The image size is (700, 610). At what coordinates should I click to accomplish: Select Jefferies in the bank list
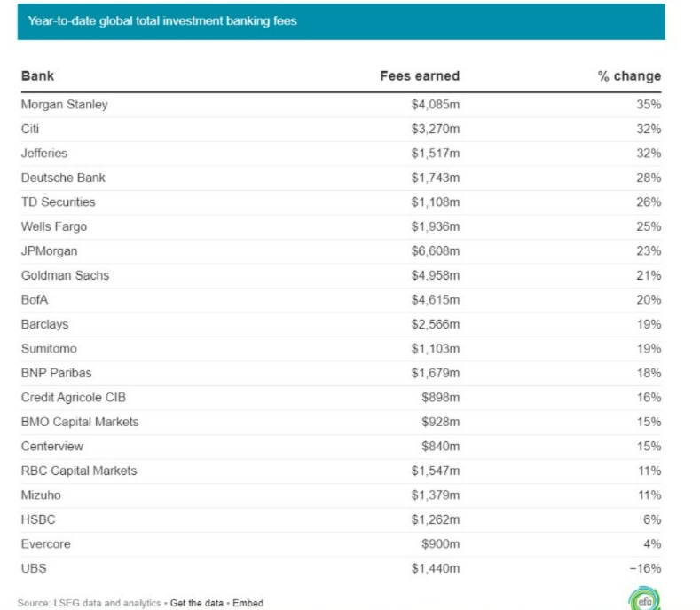(44, 154)
